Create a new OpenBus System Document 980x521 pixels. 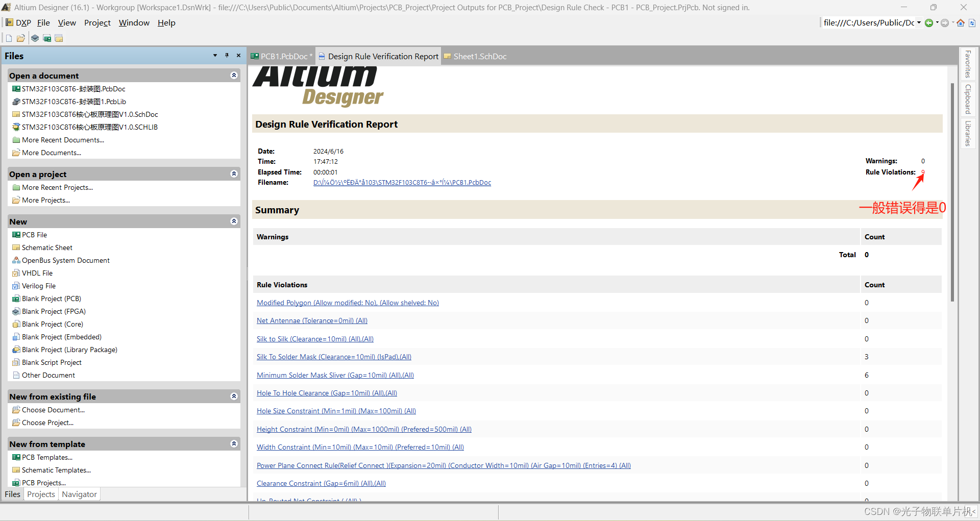coord(65,260)
